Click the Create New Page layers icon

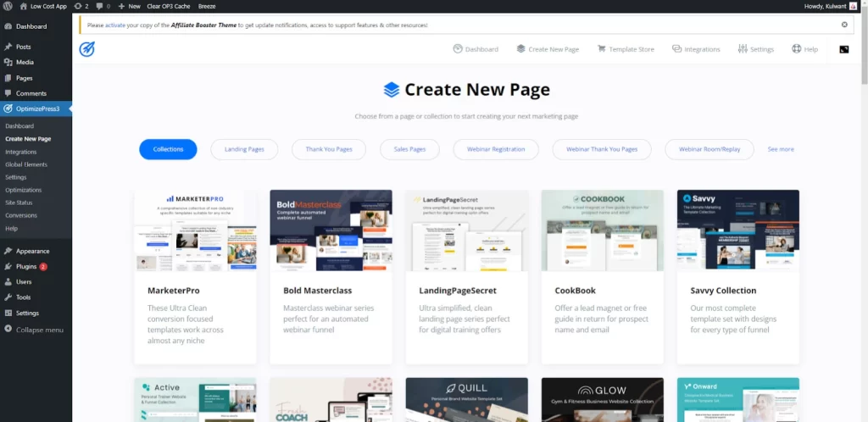coord(521,48)
